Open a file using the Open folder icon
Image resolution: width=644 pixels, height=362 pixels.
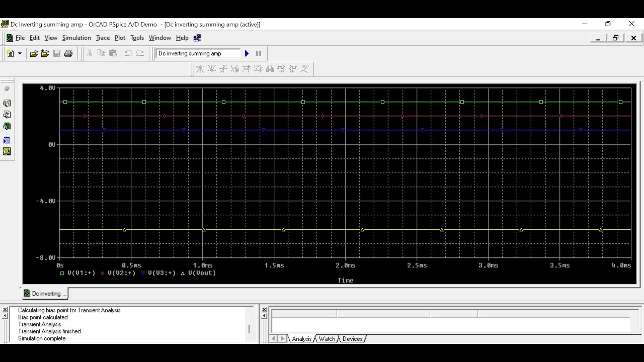coord(34,53)
